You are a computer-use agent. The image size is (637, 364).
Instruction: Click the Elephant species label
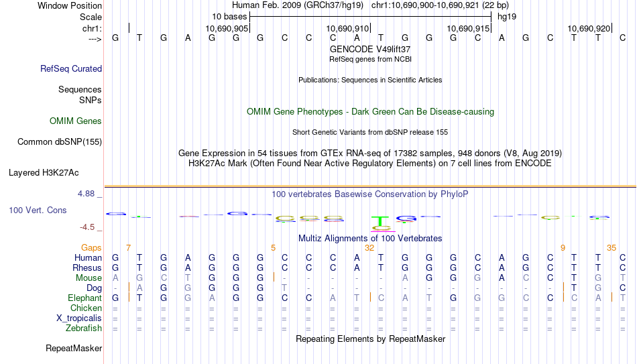click(x=85, y=298)
